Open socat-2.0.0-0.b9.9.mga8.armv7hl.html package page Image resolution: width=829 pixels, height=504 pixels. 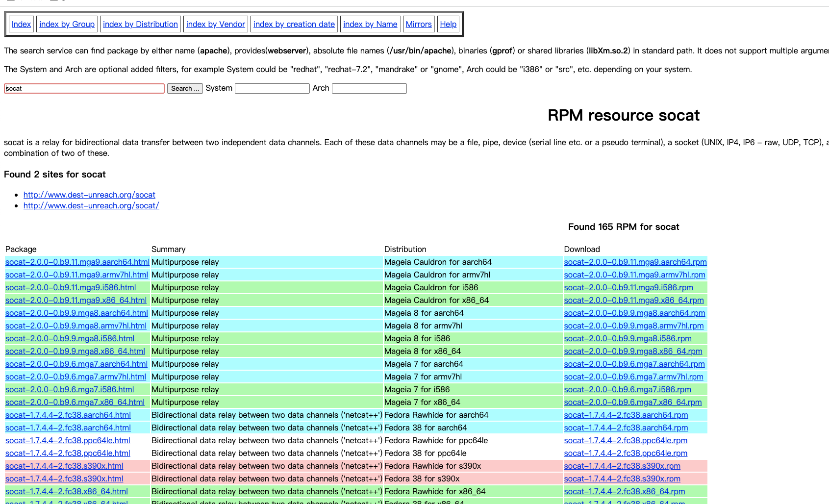coord(76,326)
